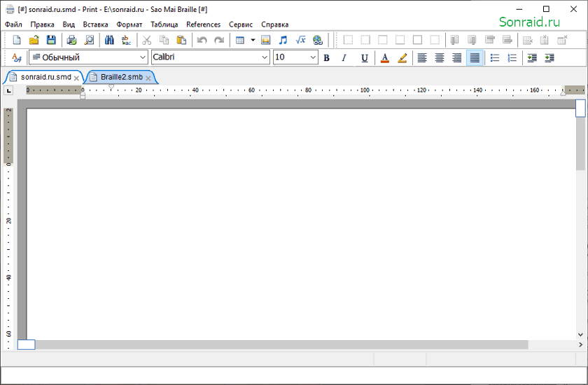The image size is (588, 385).
Task: Open print preview with the magnifier-page icon
Action: (x=89, y=40)
